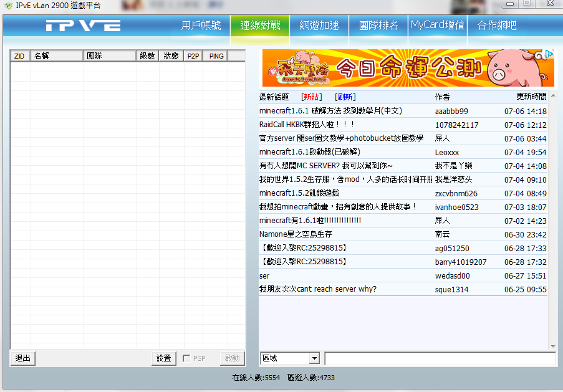The width and height of the screenshot is (563, 392).
Task: Open topic 官方server 開ser圖文教學
Action: tap(341, 138)
